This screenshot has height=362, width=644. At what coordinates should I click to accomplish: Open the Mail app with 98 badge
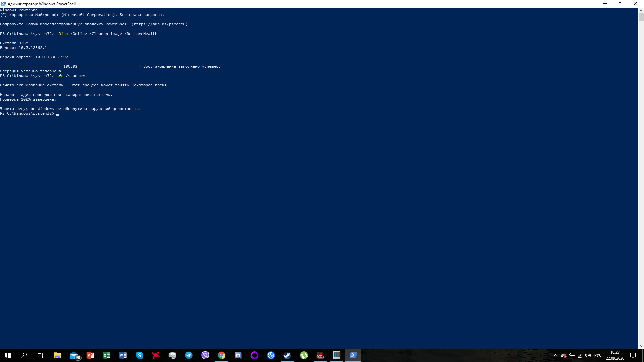coord(74,355)
